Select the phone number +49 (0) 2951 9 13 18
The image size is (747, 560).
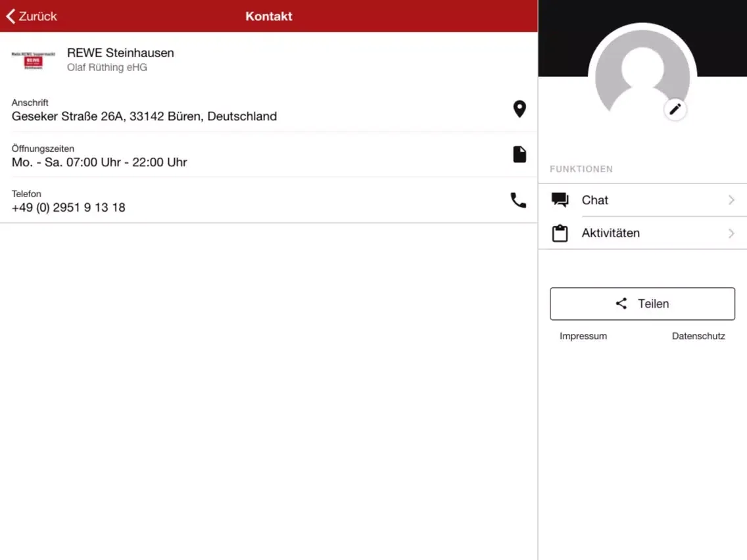(68, 208)
